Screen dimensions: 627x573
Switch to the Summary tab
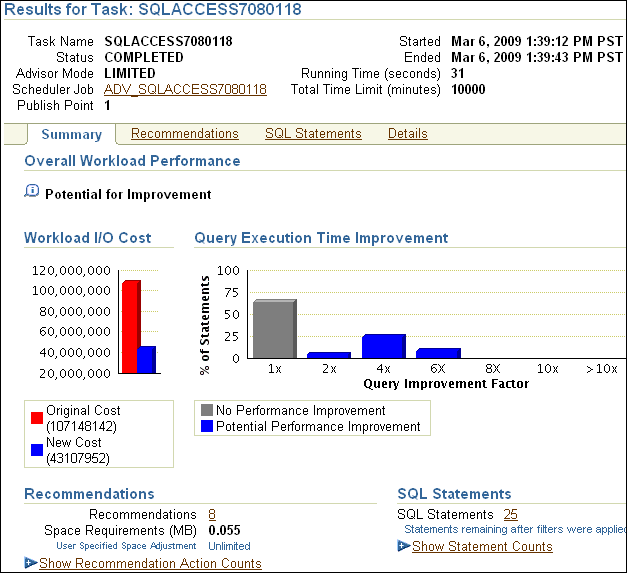click(71, 134)
